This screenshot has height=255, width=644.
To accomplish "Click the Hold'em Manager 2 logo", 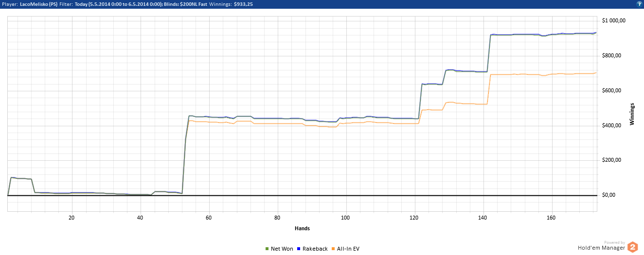I will [632, 247].
